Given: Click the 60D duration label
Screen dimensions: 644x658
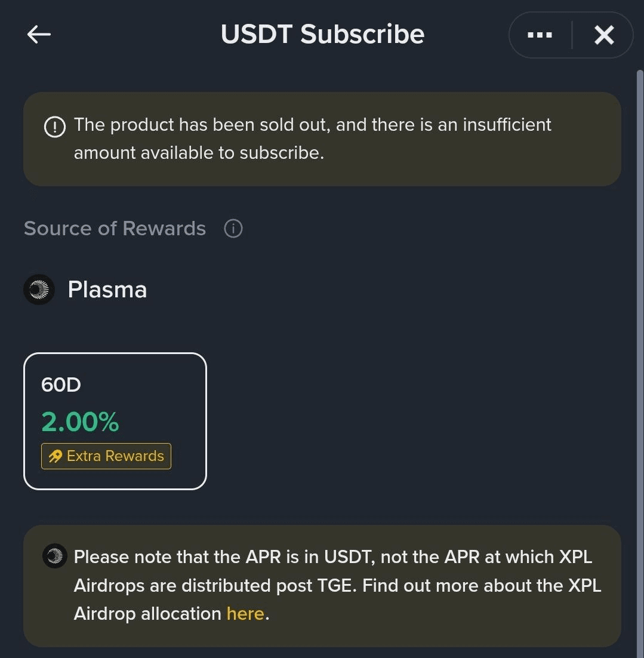Looking at the screenshot, I should coord(61,385).
